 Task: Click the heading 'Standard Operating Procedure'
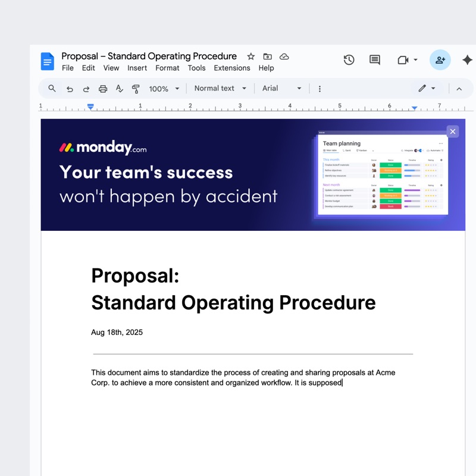click(x=233, y=303)
